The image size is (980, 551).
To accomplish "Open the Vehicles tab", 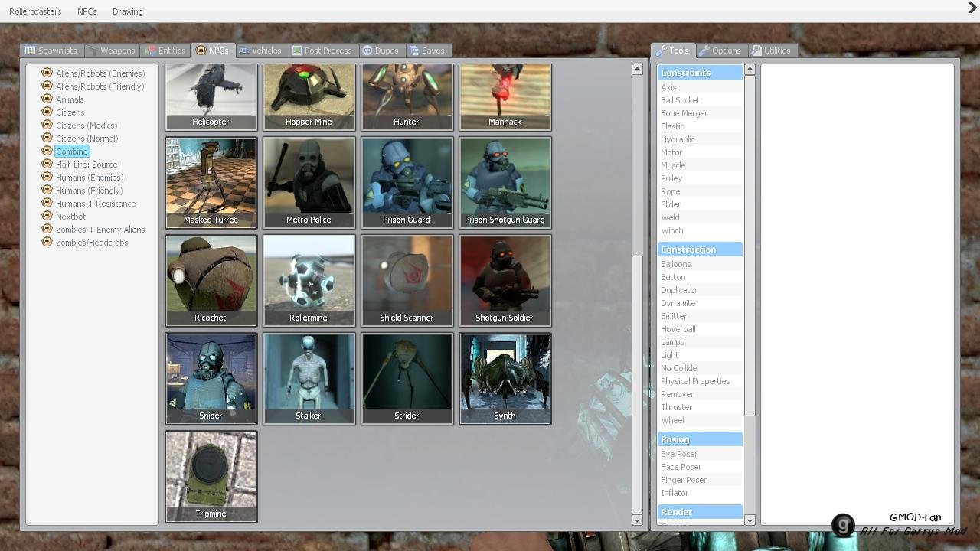I will click(x=260, y=51).
